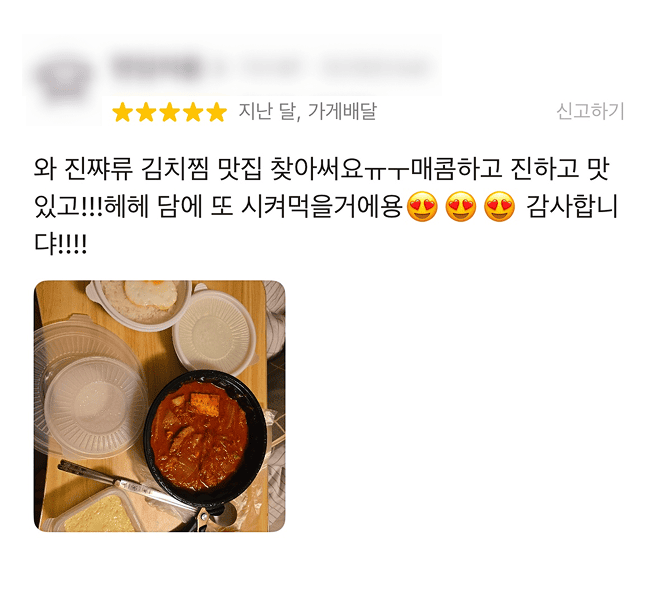
Task: Select the third yellow rating star
Action: 170,112
